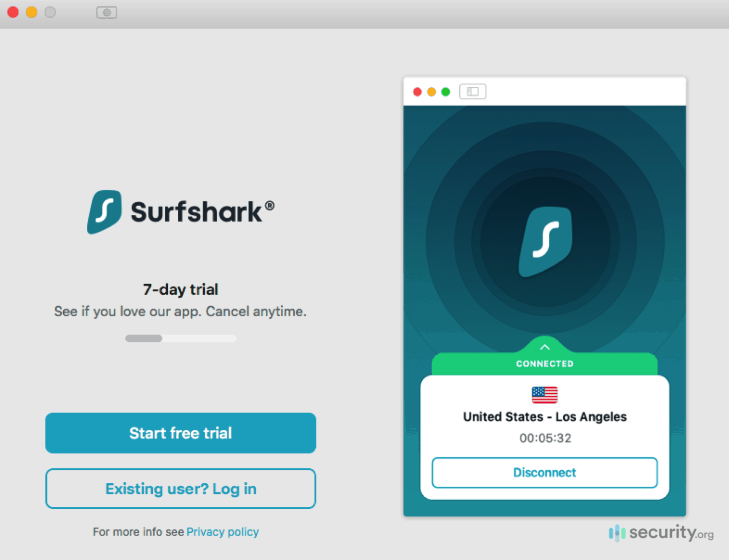
Task: Click the 7-day trial heading
Action: coord(180,289)
